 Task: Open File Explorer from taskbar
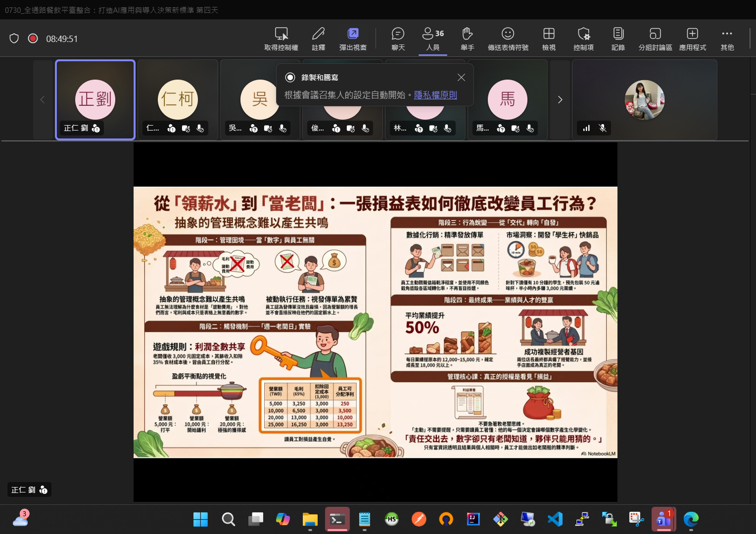click(310, 519)
